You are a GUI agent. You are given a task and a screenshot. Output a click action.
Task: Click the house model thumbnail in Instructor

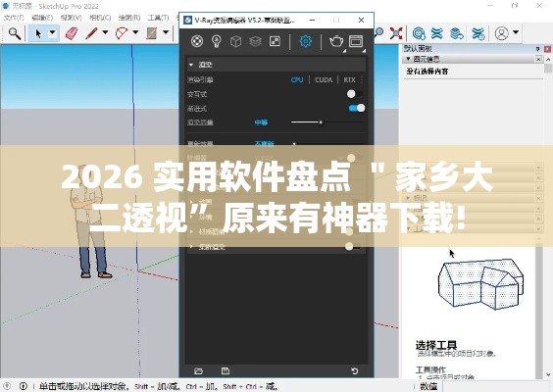coord(480,284)
